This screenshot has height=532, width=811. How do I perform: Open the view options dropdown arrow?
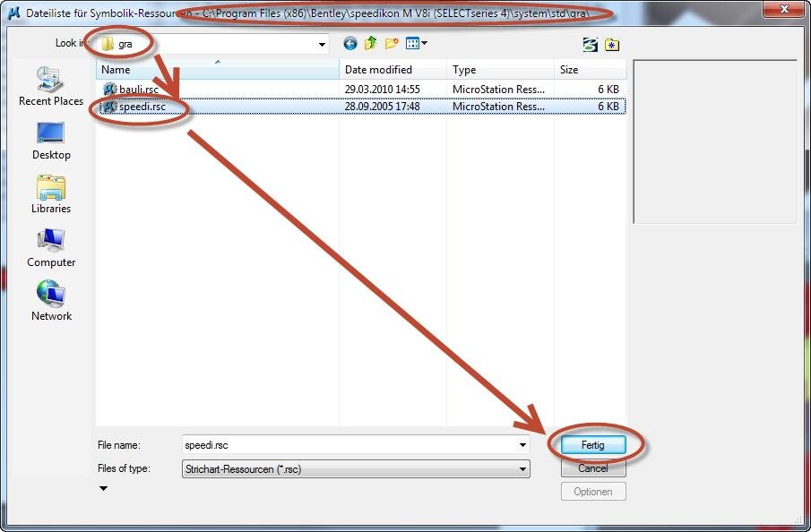point(424,43)
